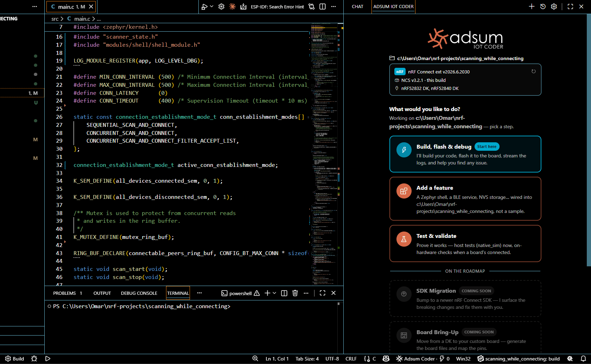Change indentation via Tab Size: 4
The height and width of the screenshot is (364, 591).
coord(307,359)
